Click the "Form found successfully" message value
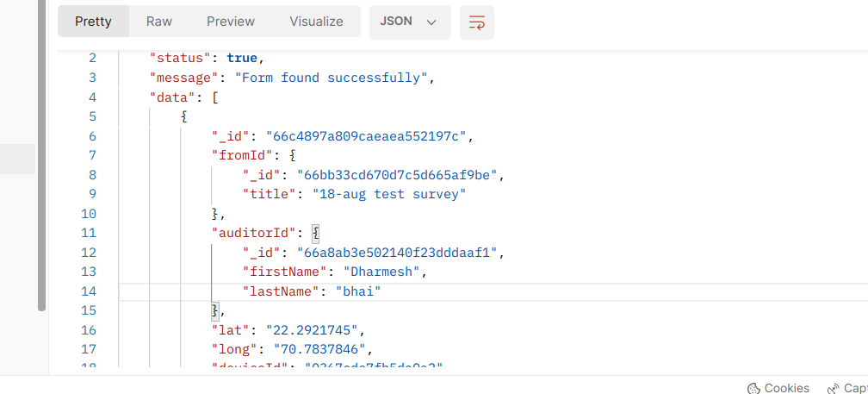The height and width of the screenshot is (394, 868). coord(332,78)
